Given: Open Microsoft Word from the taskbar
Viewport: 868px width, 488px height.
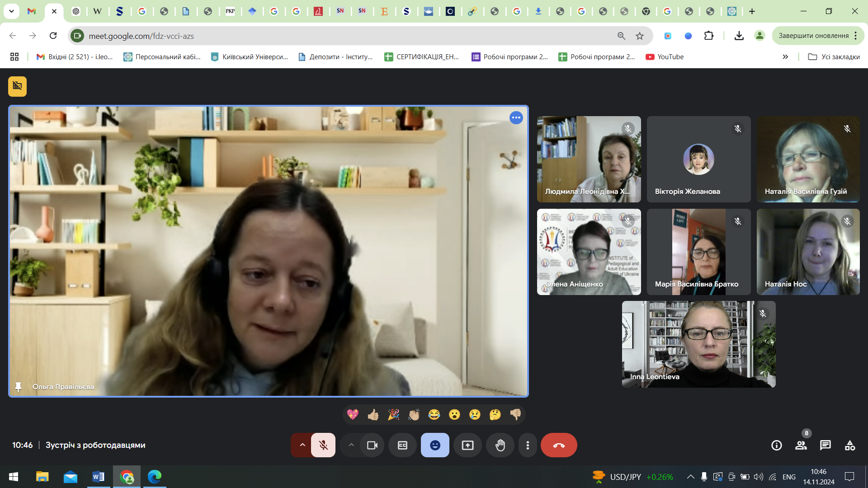Looking at the screenshot, I should 98,477.
